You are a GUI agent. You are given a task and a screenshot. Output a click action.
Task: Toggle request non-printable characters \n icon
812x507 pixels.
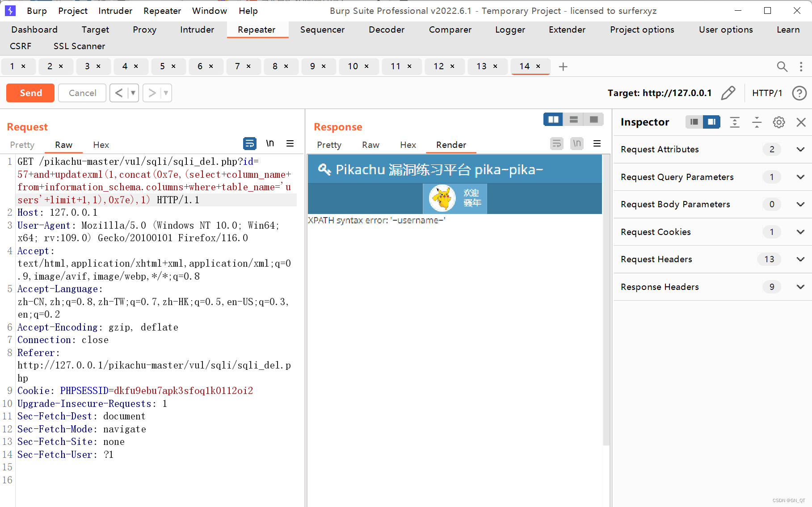point(270,143)
